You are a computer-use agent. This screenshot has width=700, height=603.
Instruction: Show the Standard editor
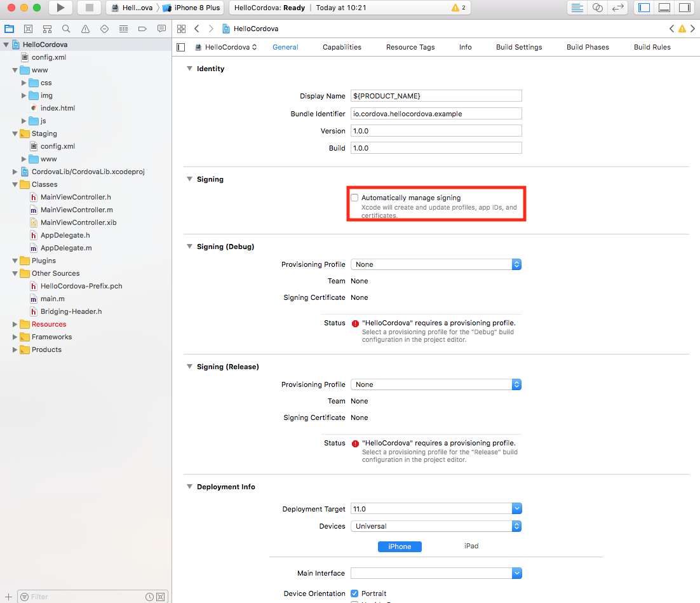[x=577, y=8]
